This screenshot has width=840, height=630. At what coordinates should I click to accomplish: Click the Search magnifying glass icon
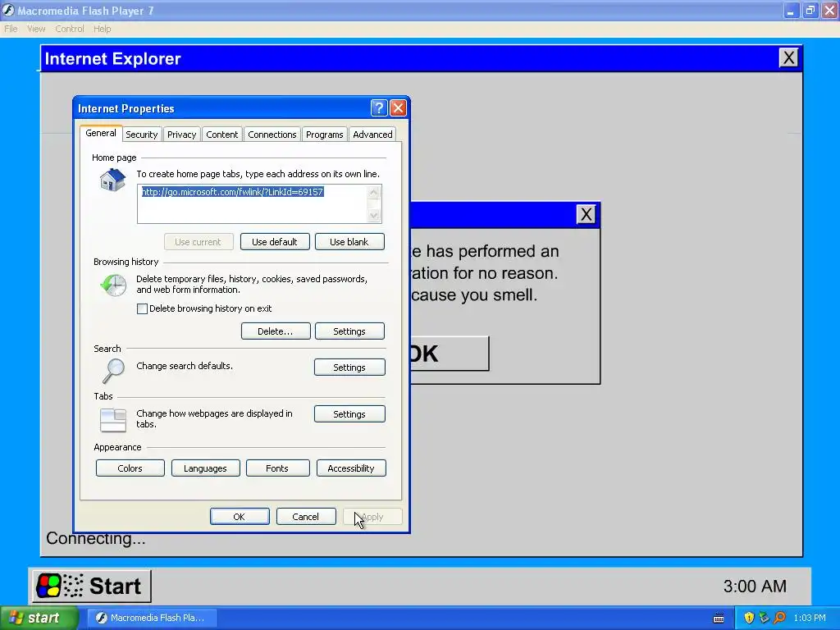[x=113, y=371]
